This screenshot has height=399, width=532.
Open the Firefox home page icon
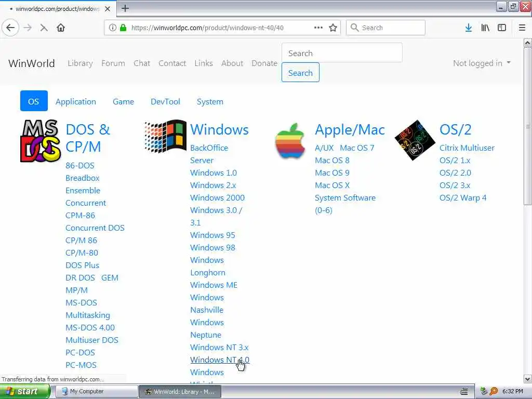[x=61, y=28]
